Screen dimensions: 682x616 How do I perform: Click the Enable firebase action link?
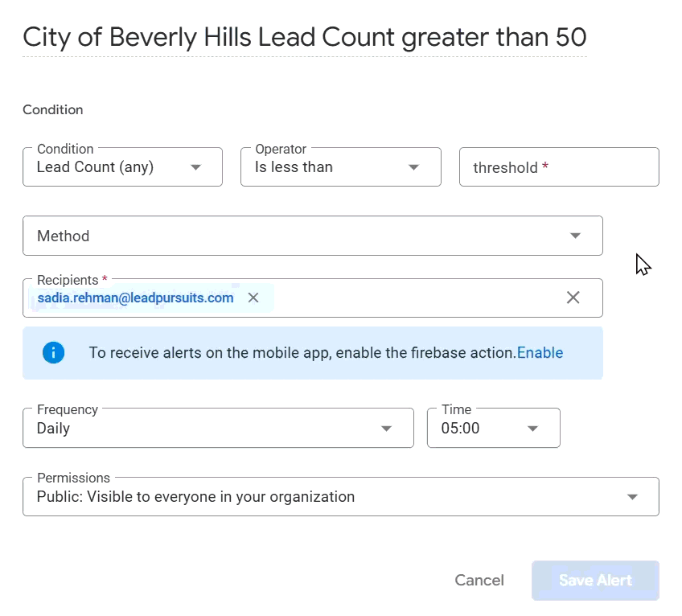[x=540, y=353]
